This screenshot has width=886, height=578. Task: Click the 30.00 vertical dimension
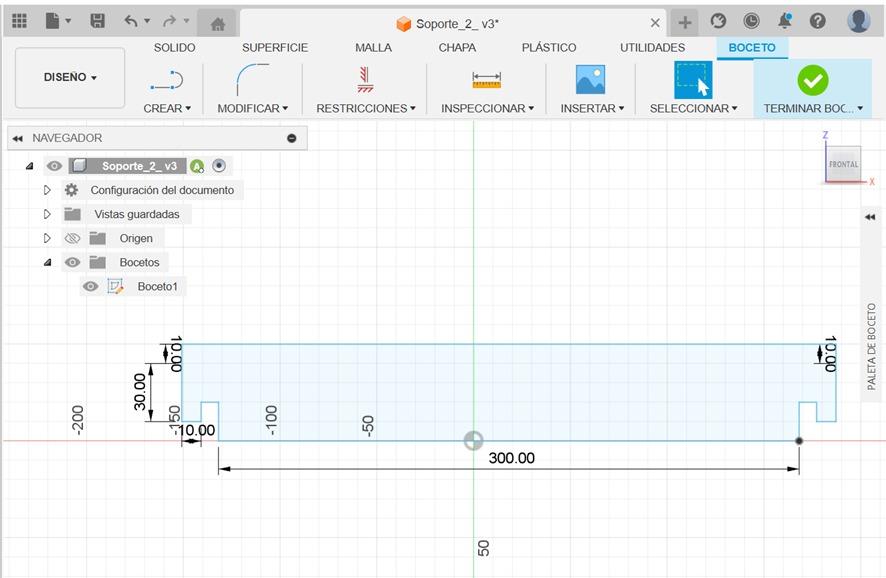coord(140,392)
